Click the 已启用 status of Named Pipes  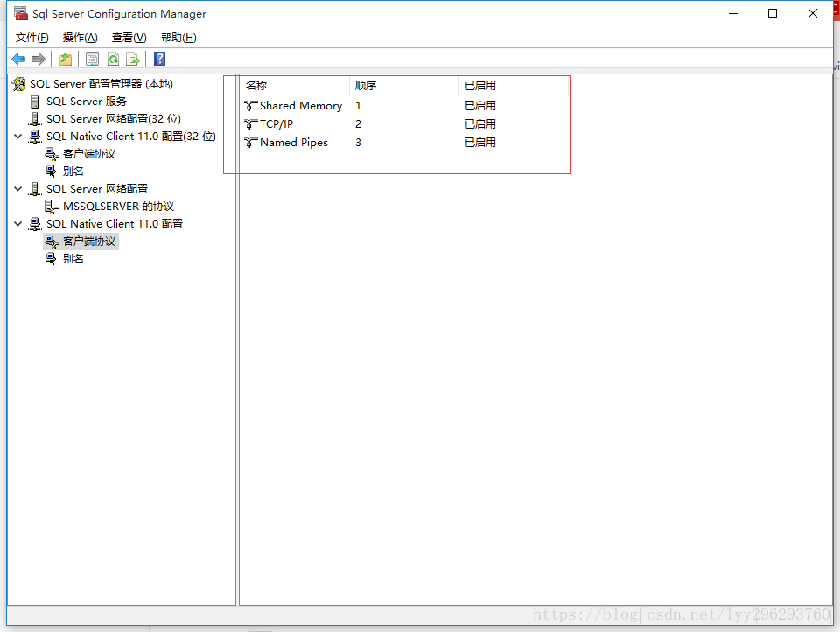pos(480,143)
